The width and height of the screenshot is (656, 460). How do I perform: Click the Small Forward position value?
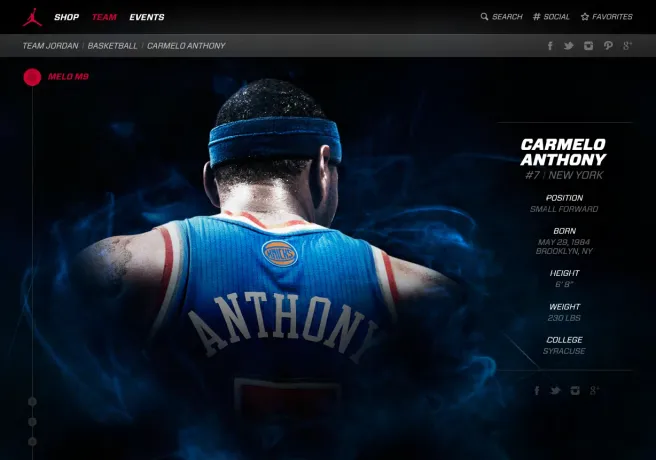(x=564, y=209)
